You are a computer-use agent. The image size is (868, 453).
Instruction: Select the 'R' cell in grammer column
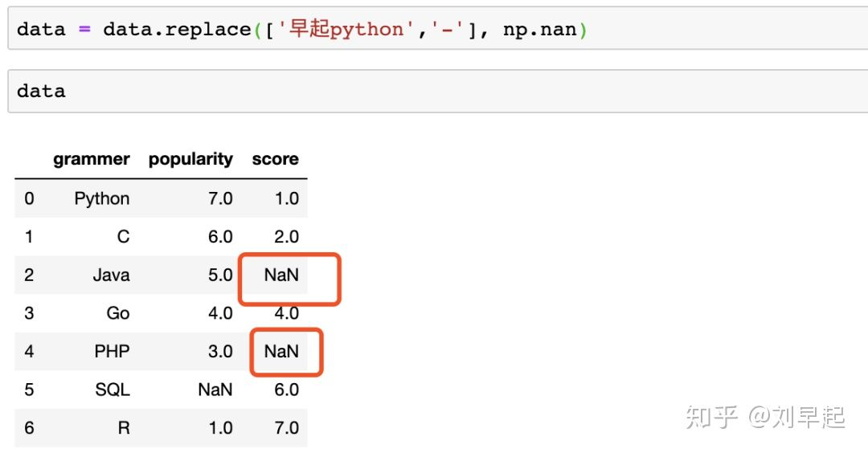tap(124, 427)
